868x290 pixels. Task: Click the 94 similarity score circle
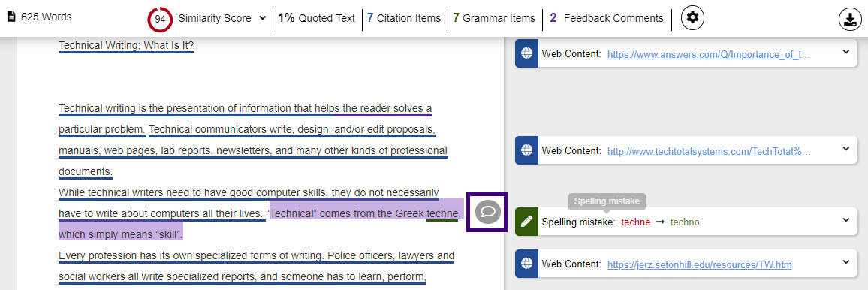(x=160, y=19)
